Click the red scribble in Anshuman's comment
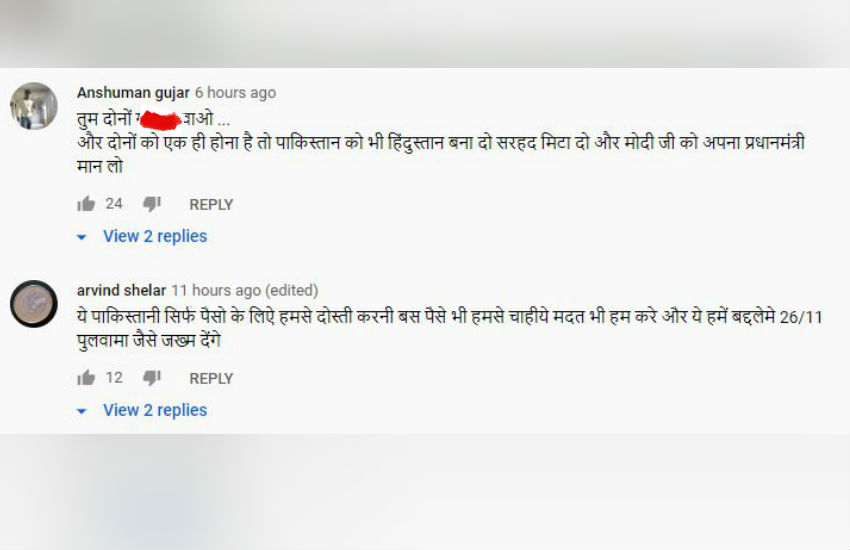 (x=160, y=120)
